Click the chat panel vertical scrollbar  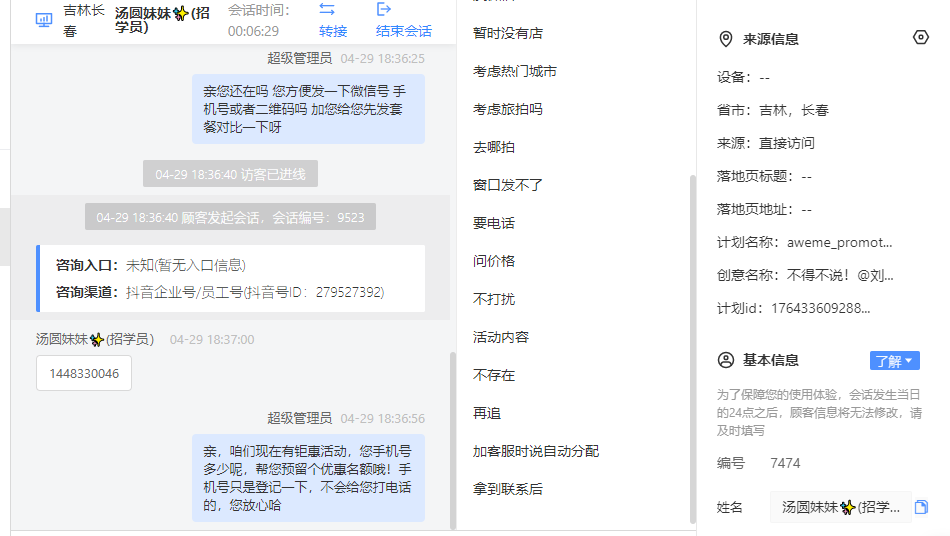pos(453,440)
